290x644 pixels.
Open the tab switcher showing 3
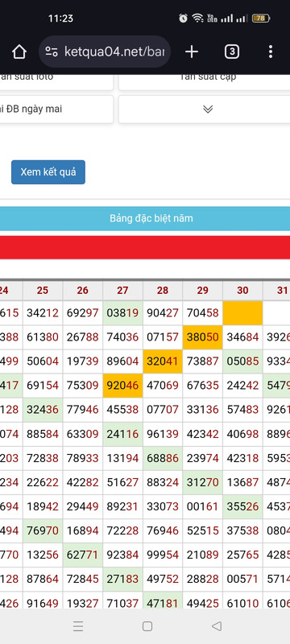click(x=232, y=52)
